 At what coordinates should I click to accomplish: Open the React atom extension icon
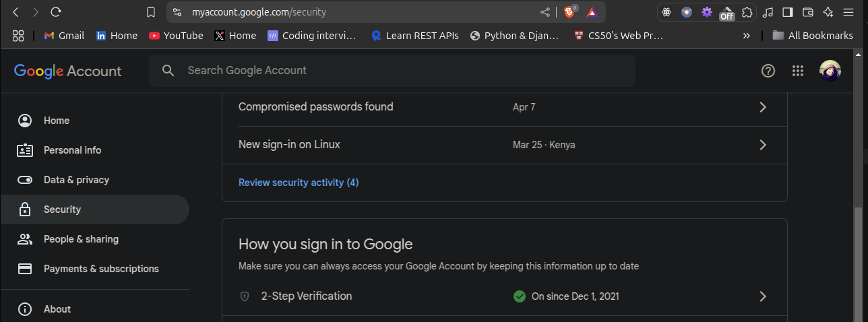point(666,12)
